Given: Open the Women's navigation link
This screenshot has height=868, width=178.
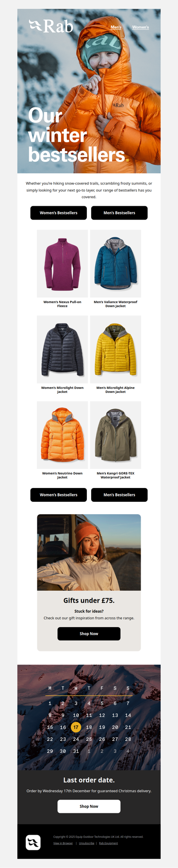Looking at the screenshot, I should [x=141, y=27].
